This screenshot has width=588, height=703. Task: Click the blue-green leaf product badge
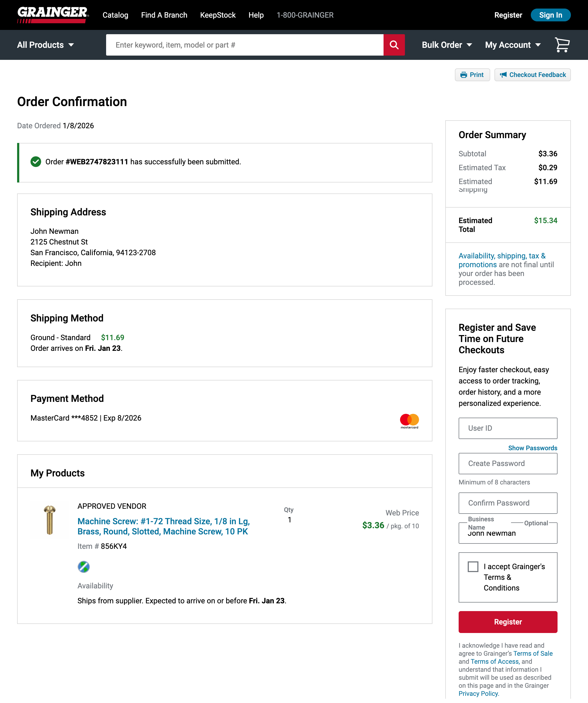(83, 567)
